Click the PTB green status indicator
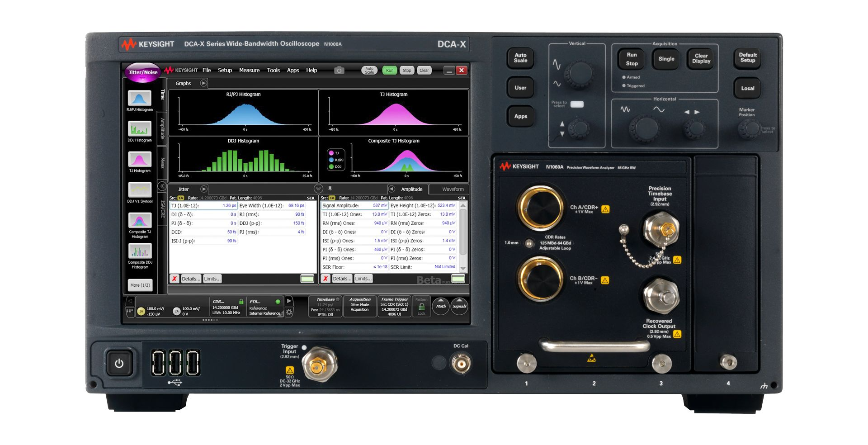868x445 pixels. coord(278,301)
